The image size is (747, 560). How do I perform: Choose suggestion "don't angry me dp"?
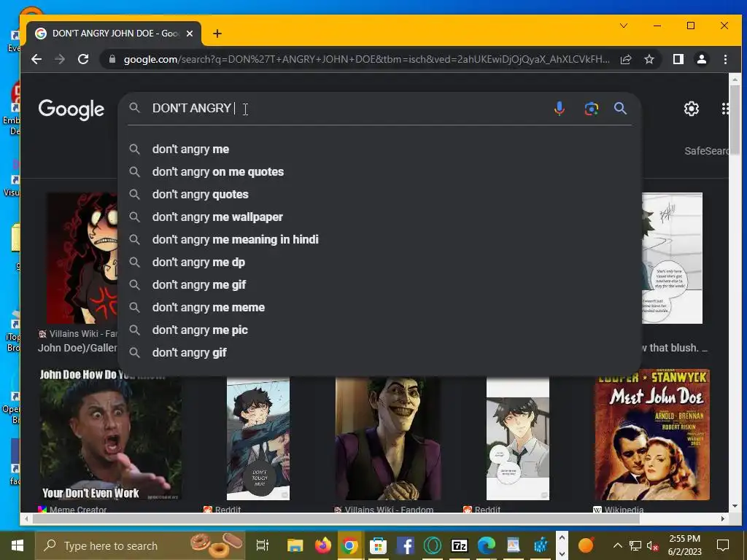(379, 262)
